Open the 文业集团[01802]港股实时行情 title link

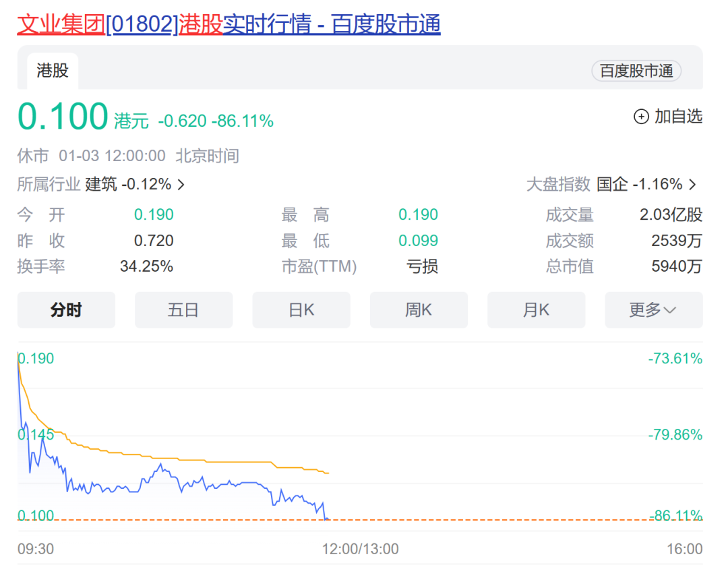229,24
